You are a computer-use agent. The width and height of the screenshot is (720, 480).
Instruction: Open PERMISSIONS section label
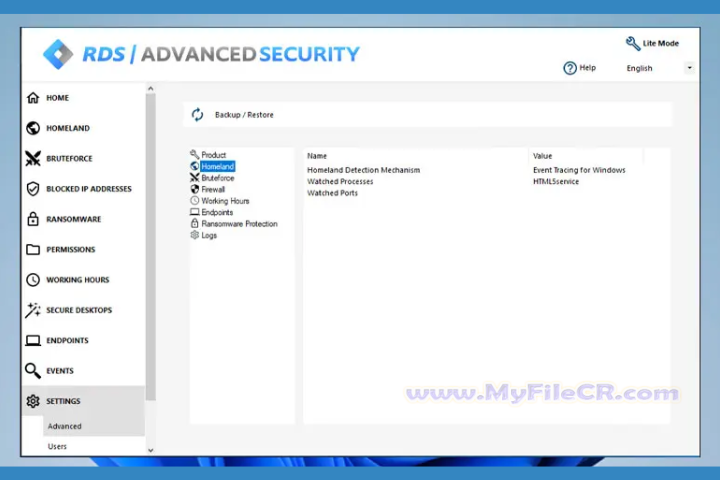71,249
